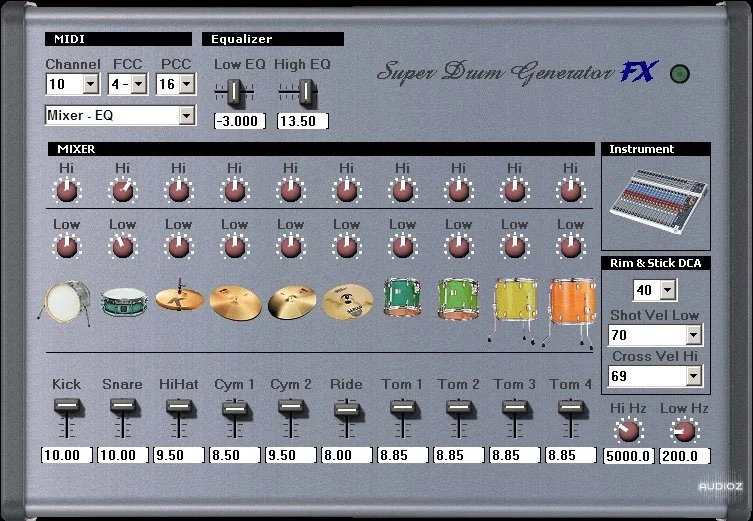
Task: Open the PCC dropdown
Action: coord(187,85)
